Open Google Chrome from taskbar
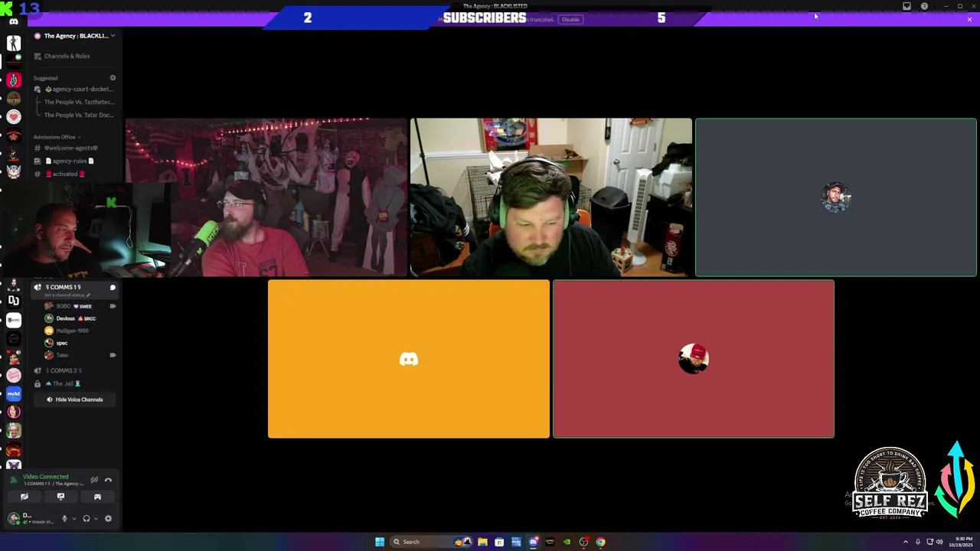This screenshot has width=980, height=551. pyautogui.click(x=600, y=542)
